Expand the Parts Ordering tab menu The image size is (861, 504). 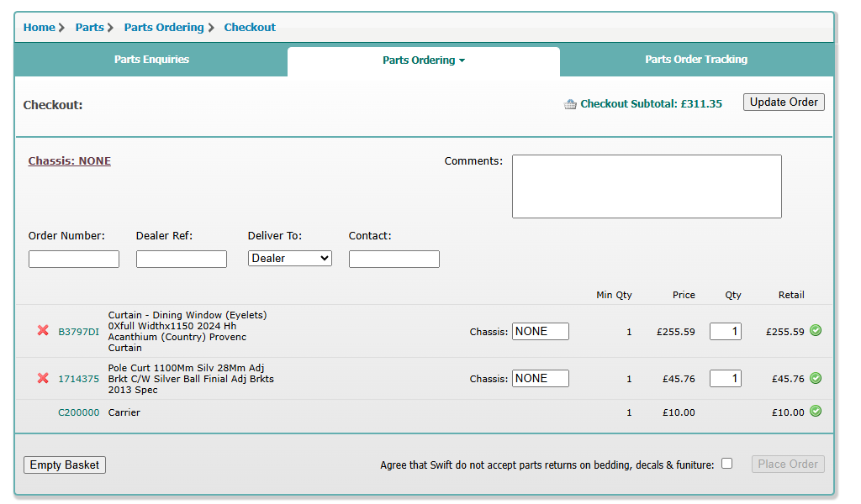(423, 60)
